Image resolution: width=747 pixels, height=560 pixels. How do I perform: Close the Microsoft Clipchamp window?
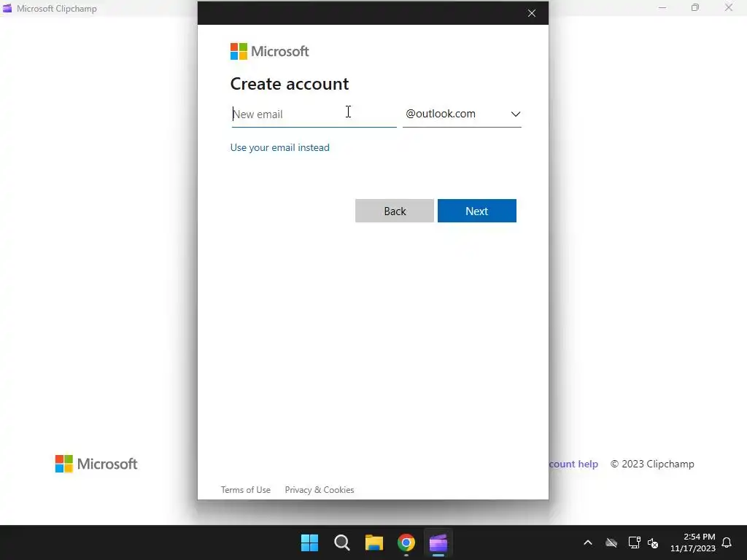[x=729, y=7]
